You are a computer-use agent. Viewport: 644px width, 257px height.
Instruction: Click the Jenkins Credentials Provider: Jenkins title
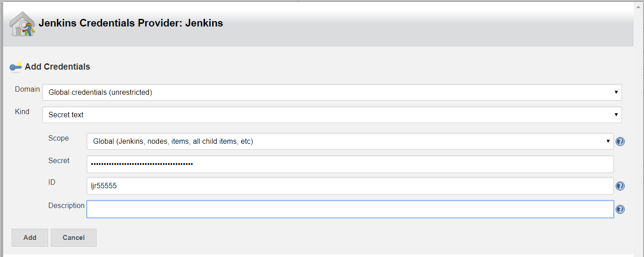(x=131, y=23)
